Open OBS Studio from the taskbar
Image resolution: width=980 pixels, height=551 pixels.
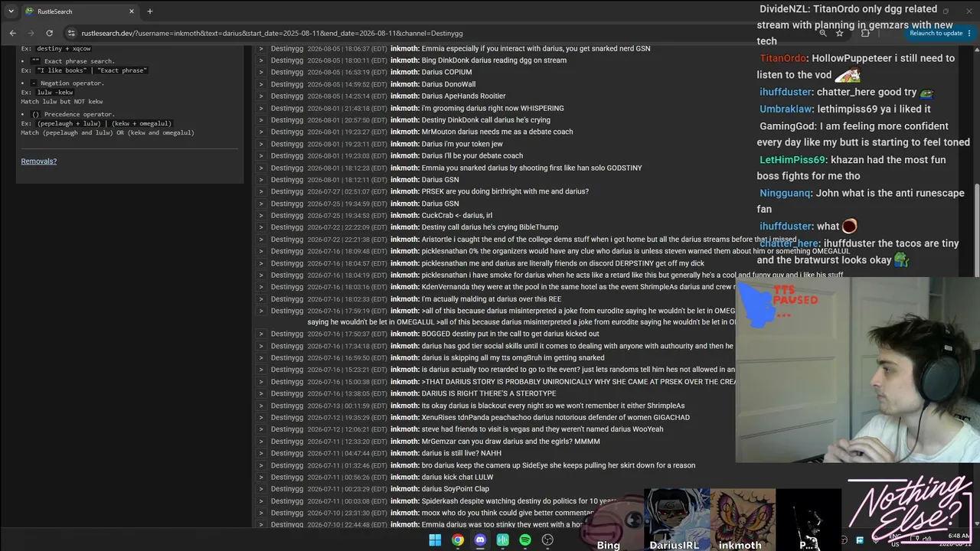point(547,540)
